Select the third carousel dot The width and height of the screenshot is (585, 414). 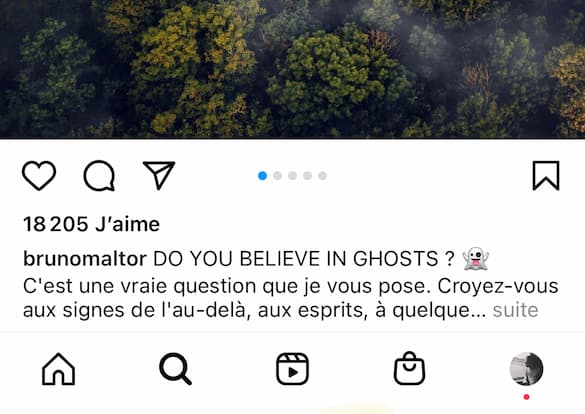click(292, 176)
